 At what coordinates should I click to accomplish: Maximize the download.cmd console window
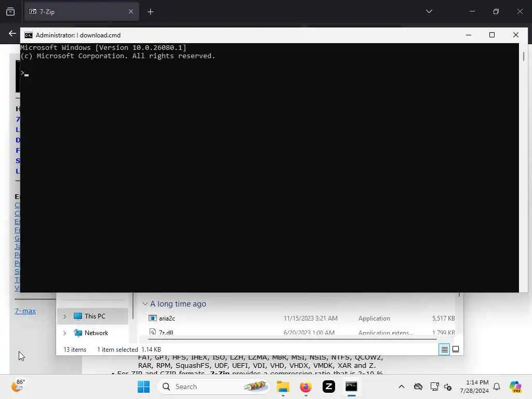pos(492,35)
